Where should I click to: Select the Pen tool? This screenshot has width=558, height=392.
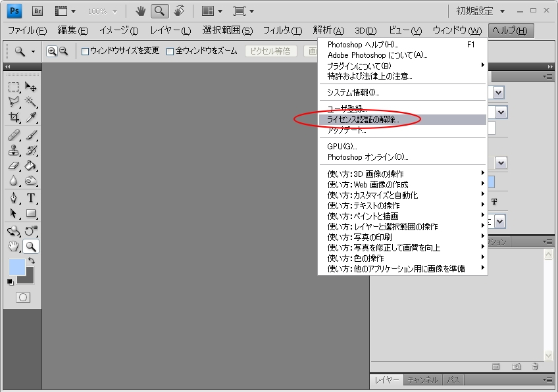click(x=14, y=198)
